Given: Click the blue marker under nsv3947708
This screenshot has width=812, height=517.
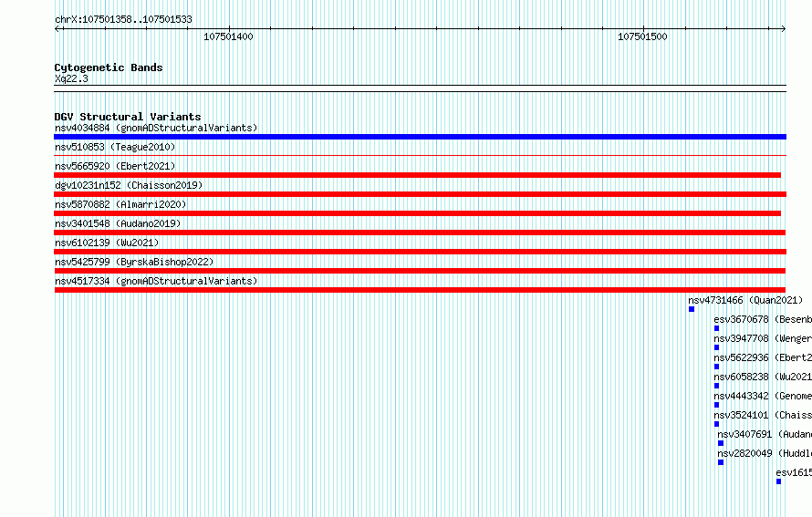Looking at the screenshot, I should pos(717,347).
